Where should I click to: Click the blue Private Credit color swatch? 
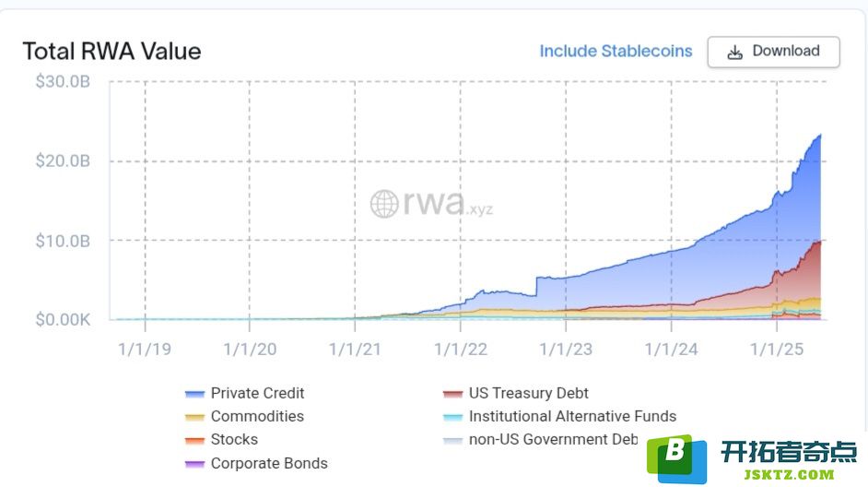point(194,394)
